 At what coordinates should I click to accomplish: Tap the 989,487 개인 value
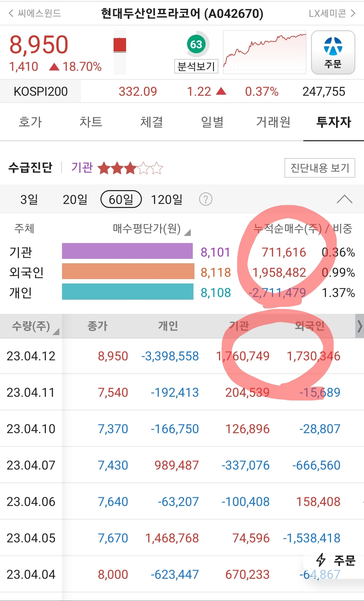point(177,465)
